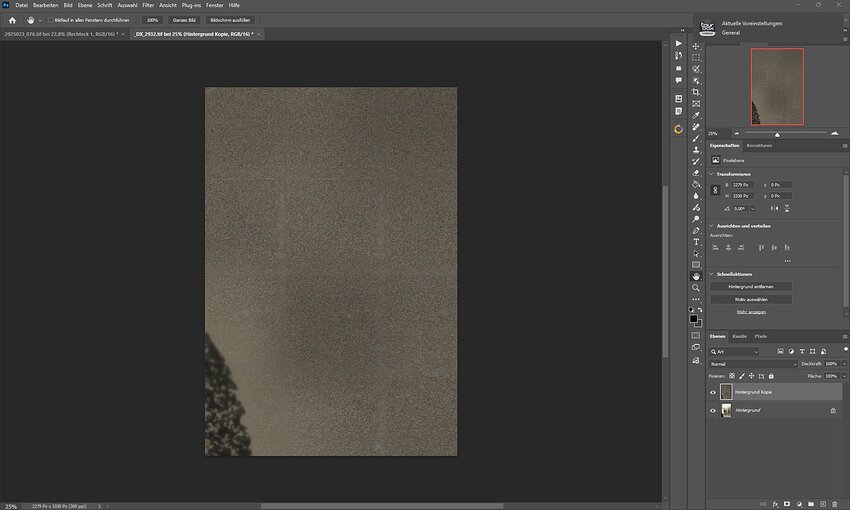Create a new adjustment layer
This screenshot has width=850, height=510.
799,504
